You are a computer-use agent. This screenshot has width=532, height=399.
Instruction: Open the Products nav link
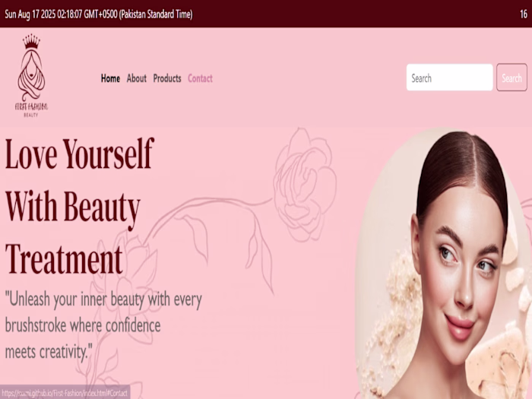[167, 78]
